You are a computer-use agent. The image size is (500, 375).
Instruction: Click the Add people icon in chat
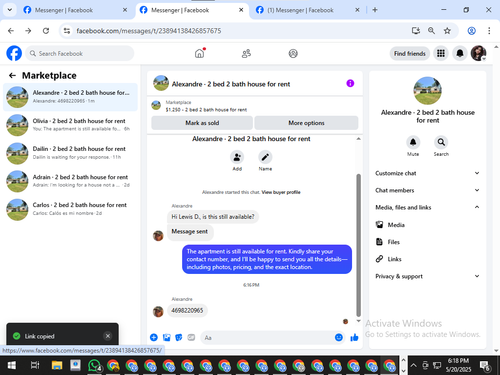(237, 157)
